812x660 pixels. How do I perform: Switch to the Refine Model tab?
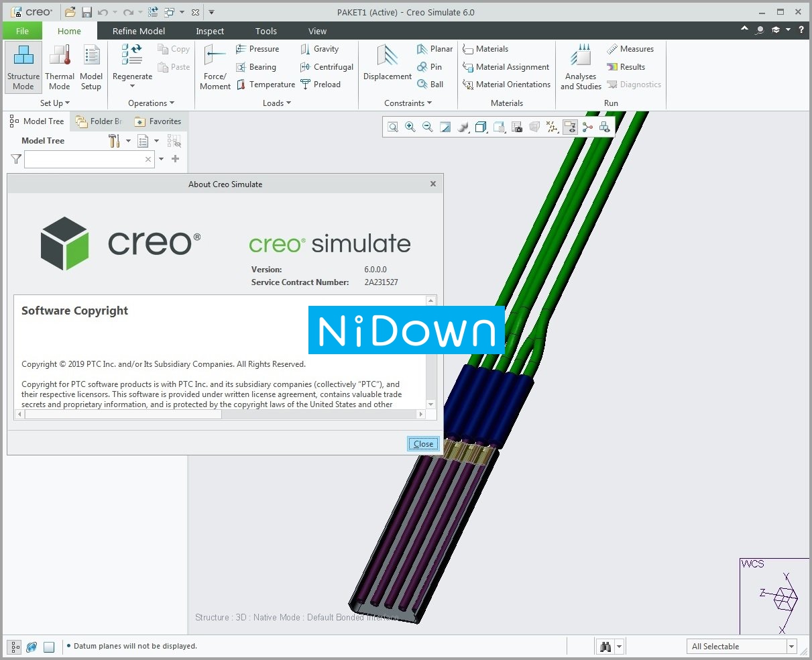click(x=139, y=31)
